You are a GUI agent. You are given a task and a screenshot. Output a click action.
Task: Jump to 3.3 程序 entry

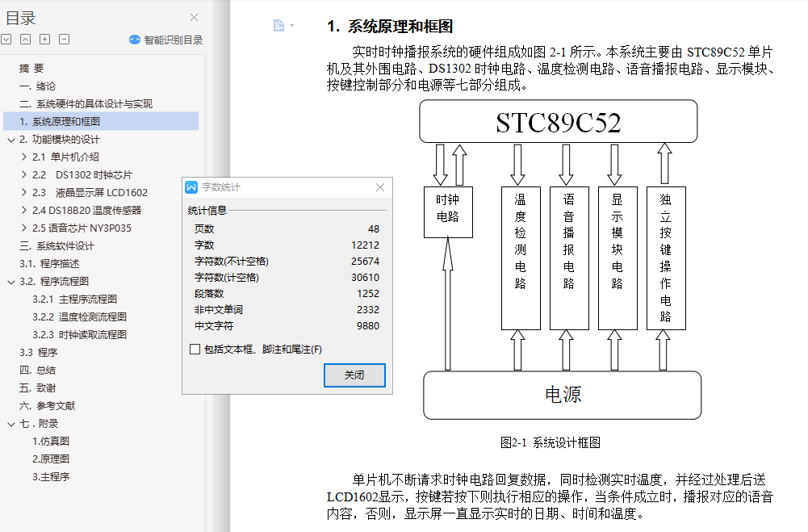(38, 352)
